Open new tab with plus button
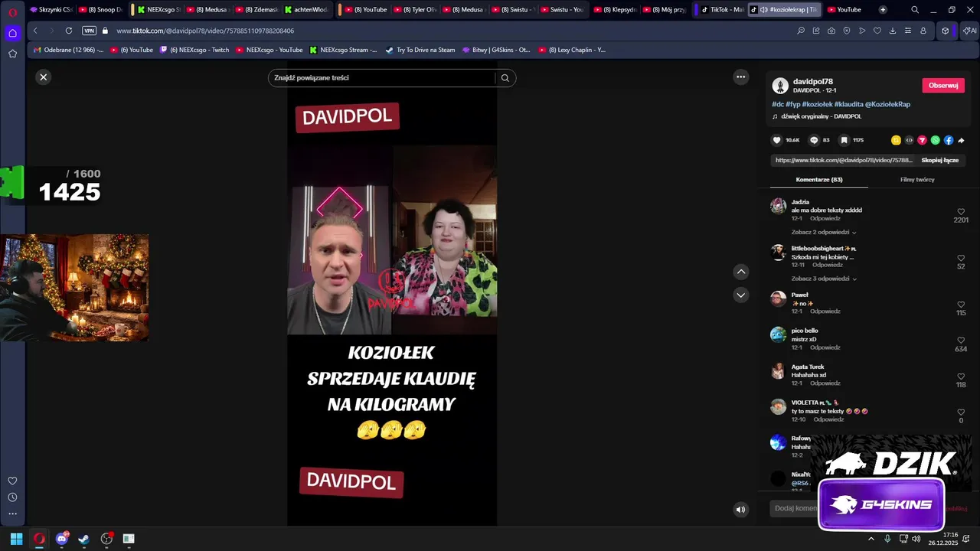This screenshot has height=551, width=980. (883, 10)
